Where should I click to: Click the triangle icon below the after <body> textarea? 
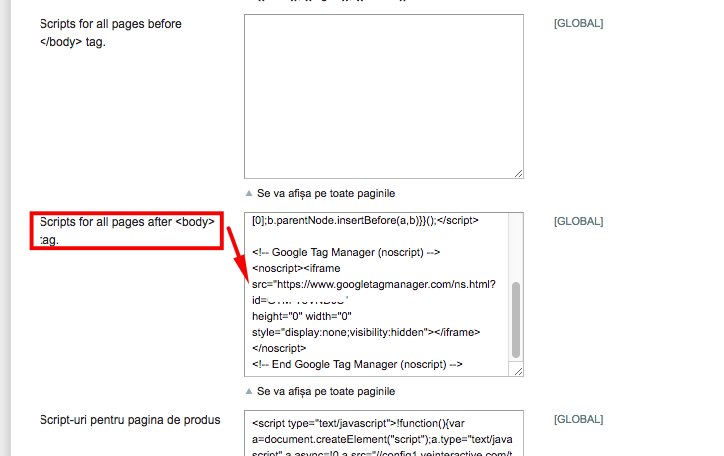249,391
